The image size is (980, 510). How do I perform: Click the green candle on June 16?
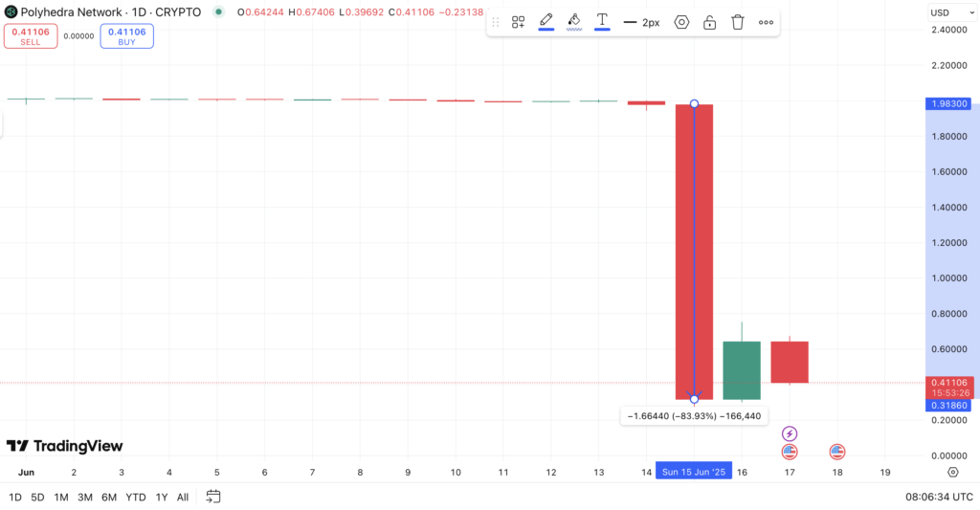pyautogui.click(x=742, y=370)
